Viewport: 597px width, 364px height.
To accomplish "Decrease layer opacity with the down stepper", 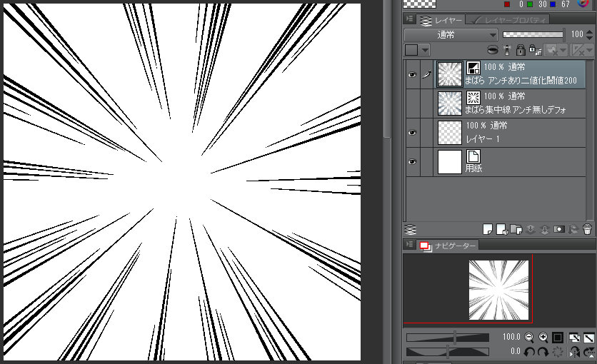I will coord(590,38).
